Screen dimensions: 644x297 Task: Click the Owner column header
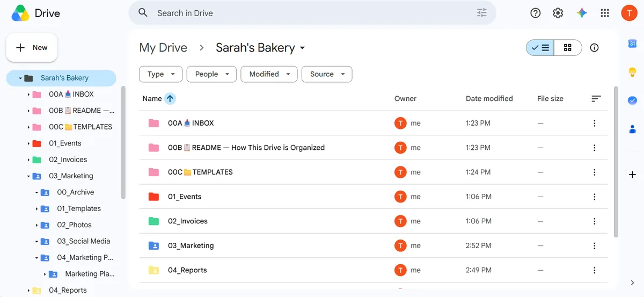pyautogui.click(x=405, y=99)
